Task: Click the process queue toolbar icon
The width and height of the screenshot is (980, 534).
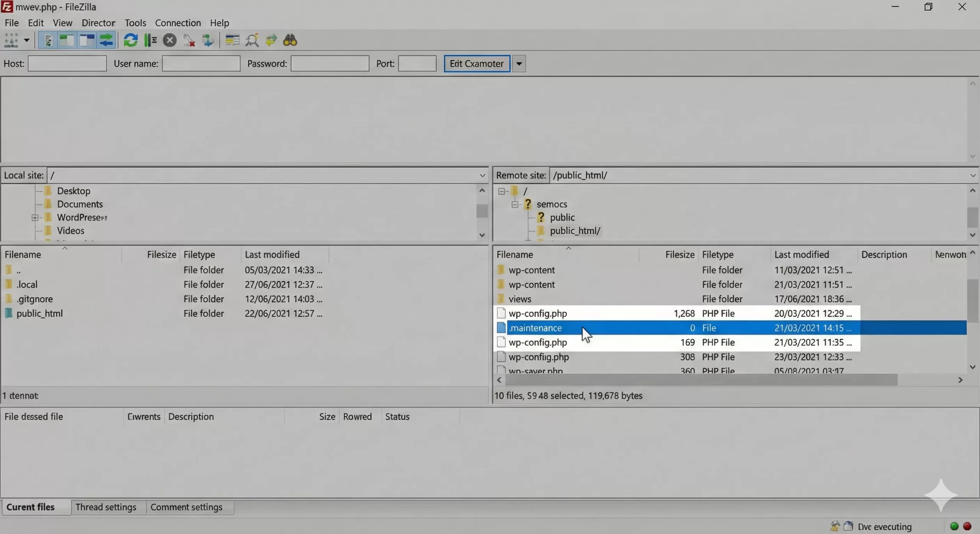Action: (150, 40)
